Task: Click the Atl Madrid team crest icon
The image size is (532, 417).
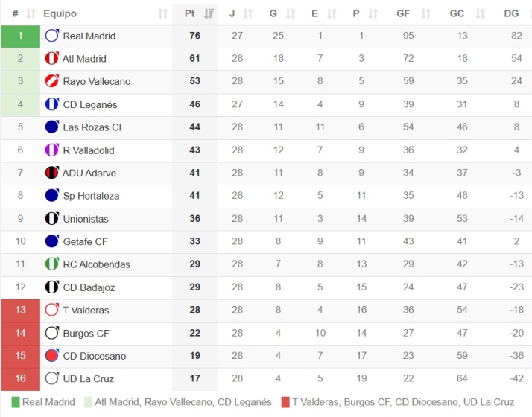Action: coord(51,59)
